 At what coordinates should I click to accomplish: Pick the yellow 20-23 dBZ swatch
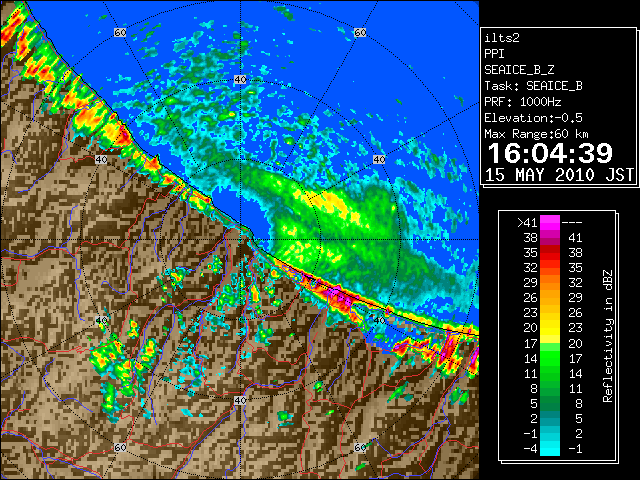tap(550, 328)
